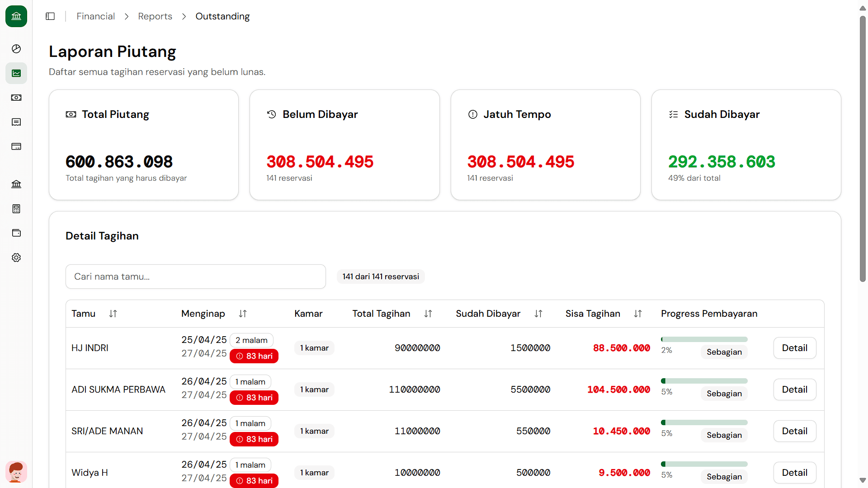The width and height of the screenshot is (868, 488).
Task: Open the calculator sidebar icon
Action: click(x=16, y=209)
